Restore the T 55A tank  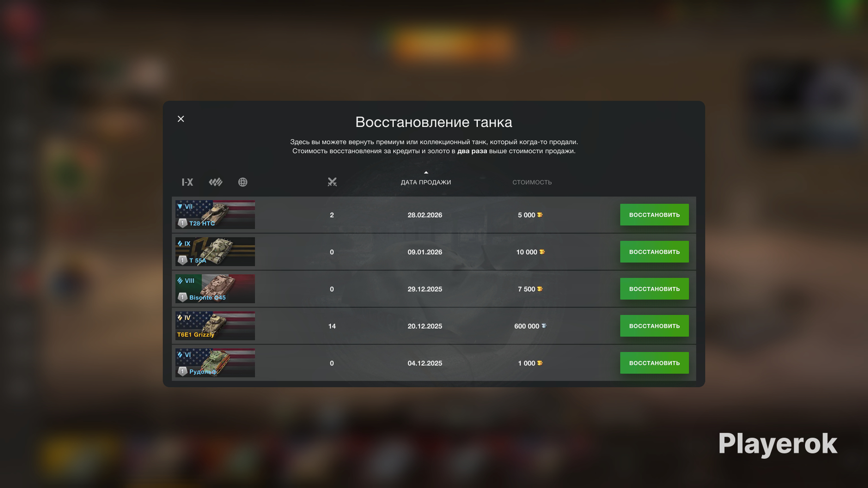654,252
